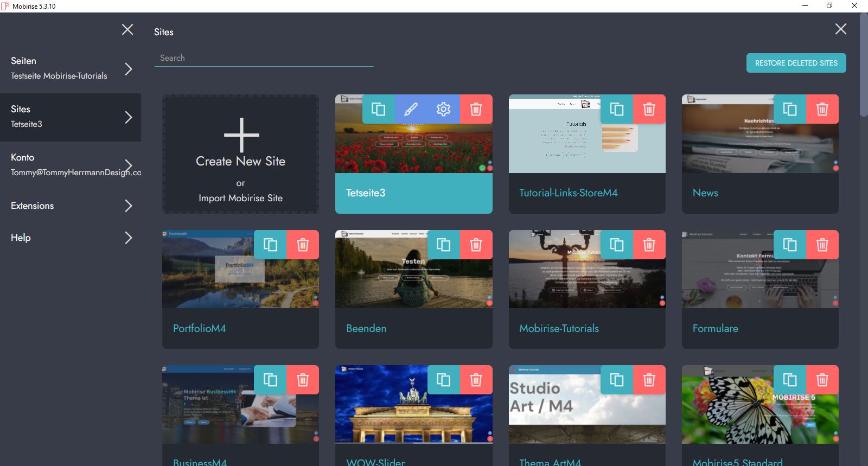Click the Search sites input field
Screen dimensions: 868x466
(264, 58)
